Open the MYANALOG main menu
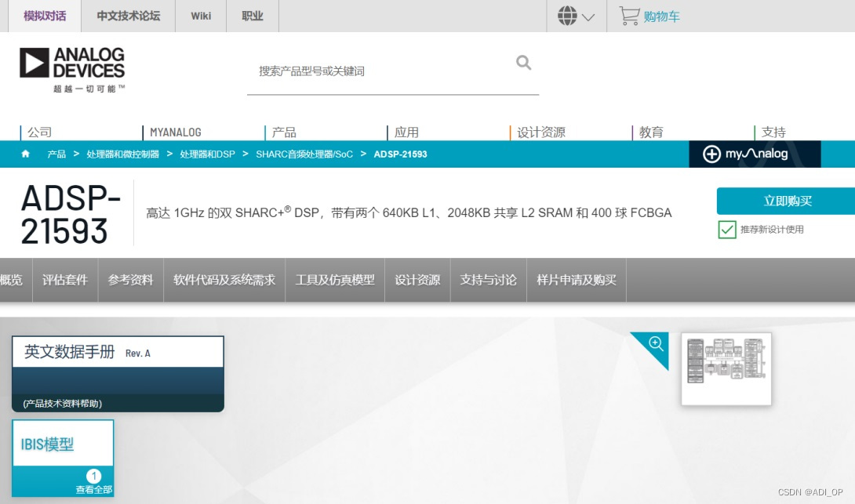Image resolution: width=855 pixels, height=504 pixels. 175,132
